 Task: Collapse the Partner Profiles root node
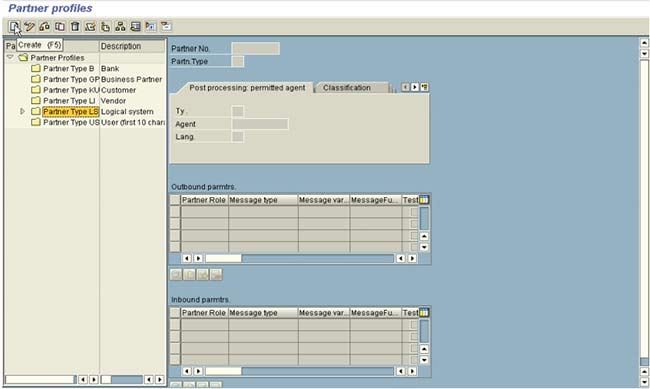(x=10, y=58)
